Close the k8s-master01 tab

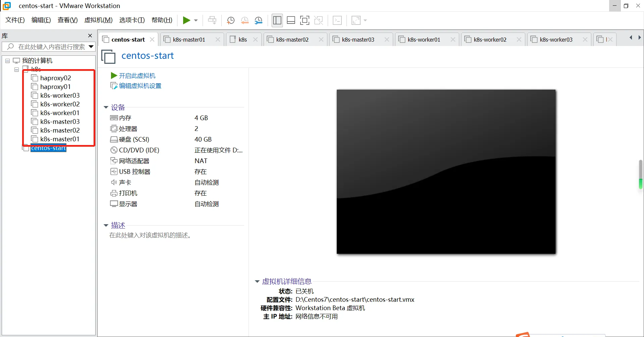coord(218,40)
